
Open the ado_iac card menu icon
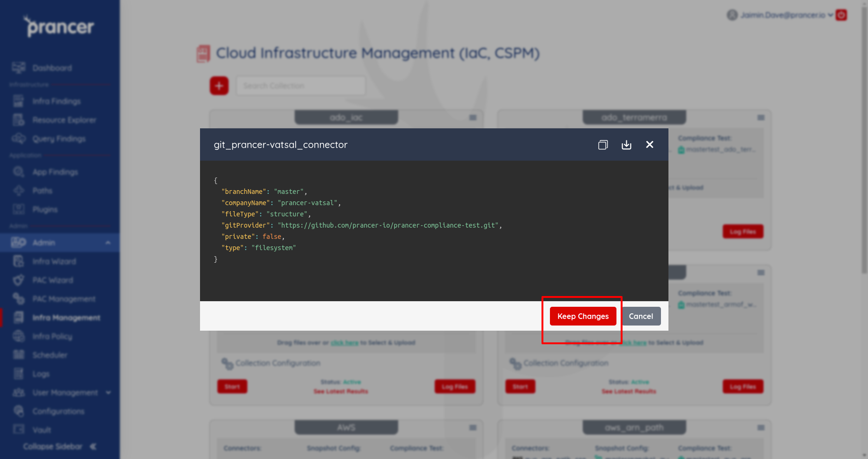coord(473,118)
